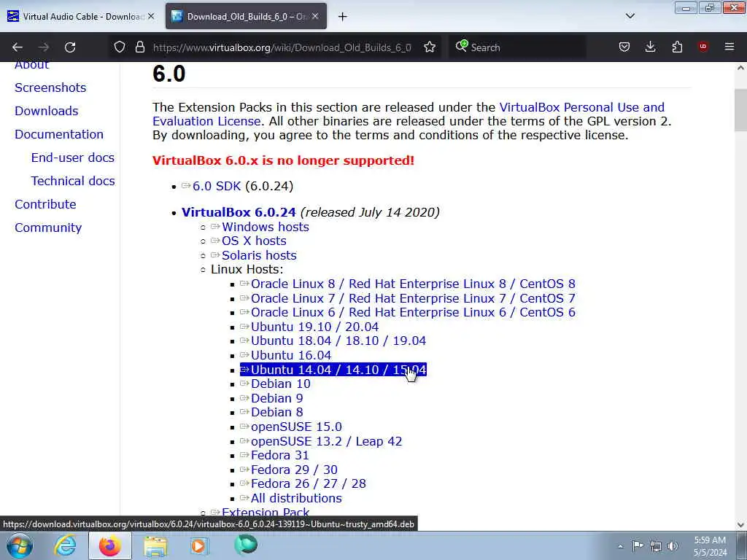
Task: Open Screenshots in the sidebar
Action: pos(50,87)
